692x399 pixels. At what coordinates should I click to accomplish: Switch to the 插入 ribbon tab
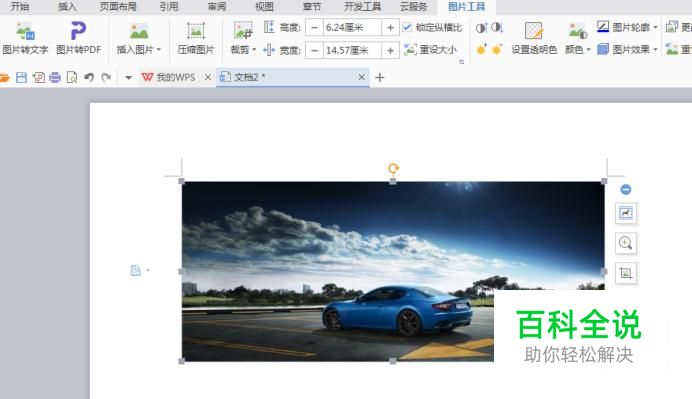point(67,6)
